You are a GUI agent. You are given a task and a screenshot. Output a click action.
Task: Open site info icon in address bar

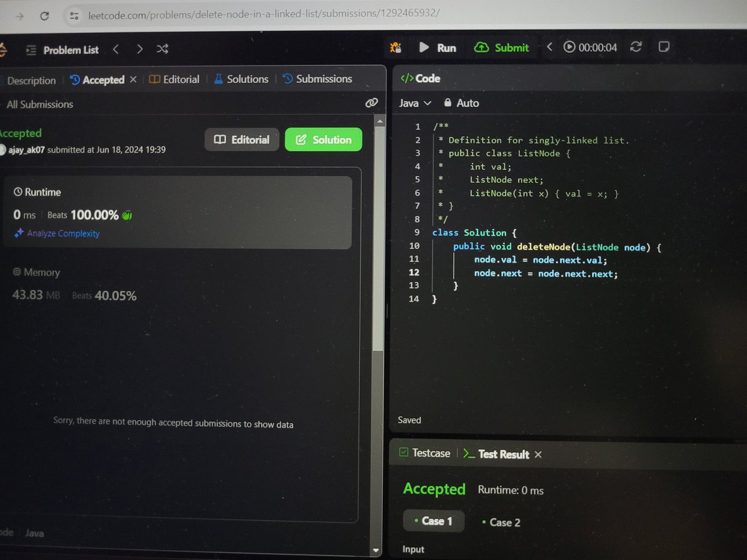[x=74, y=16]
